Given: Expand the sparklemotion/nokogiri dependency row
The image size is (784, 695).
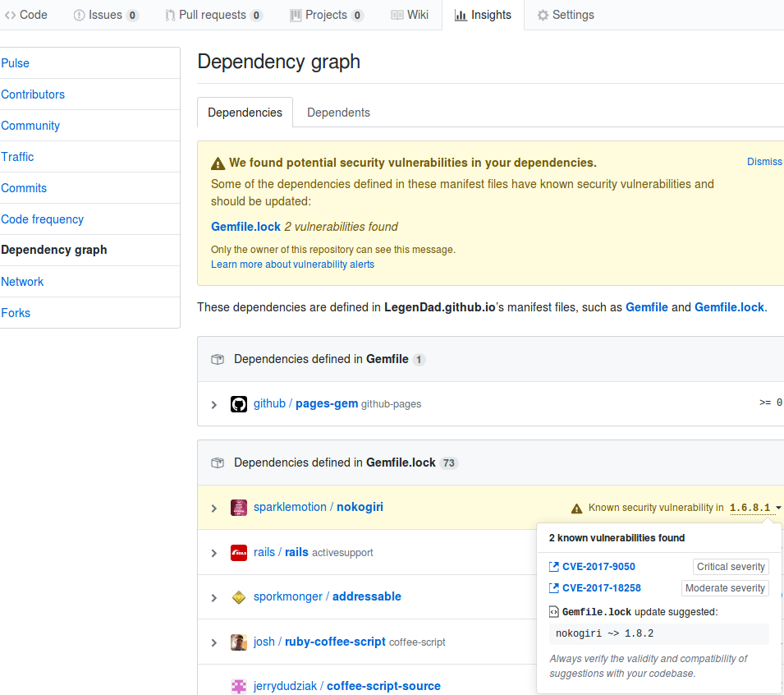Looking at the screenshot, I should click(214, 508).
